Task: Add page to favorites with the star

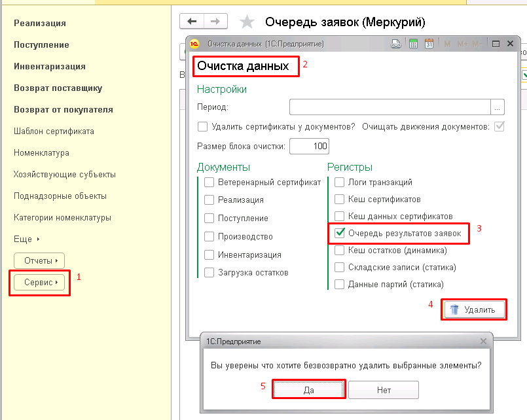Action: pos(247,22)
